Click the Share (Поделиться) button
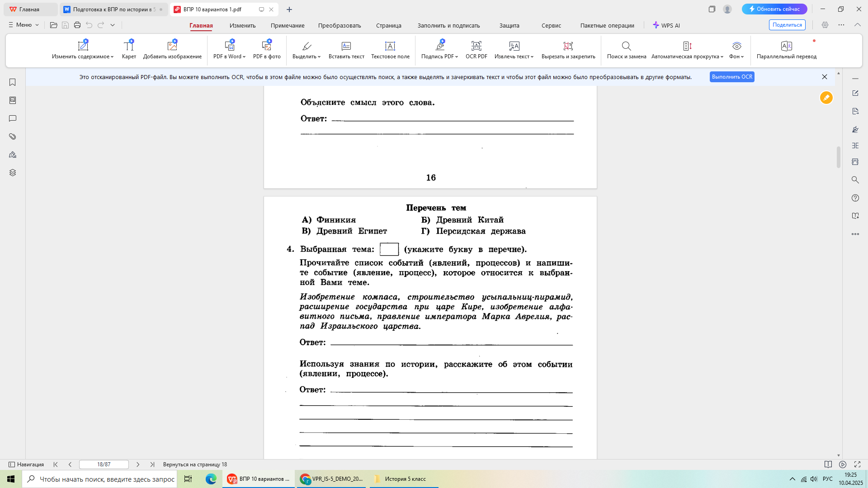The height and width of the screenshot is (488, 868). 787,25
